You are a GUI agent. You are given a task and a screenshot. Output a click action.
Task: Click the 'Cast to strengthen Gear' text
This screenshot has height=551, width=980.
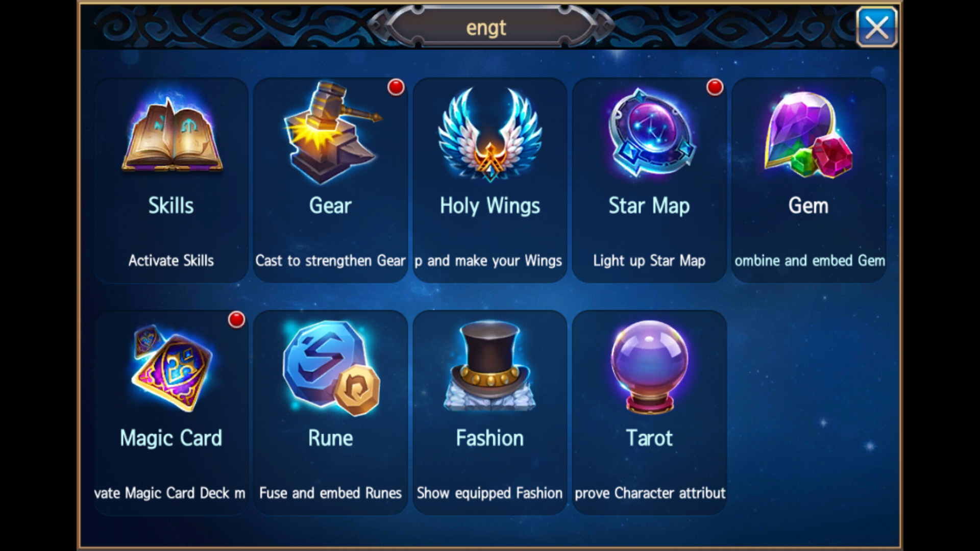pyautogui.click(x=330, y=261)
